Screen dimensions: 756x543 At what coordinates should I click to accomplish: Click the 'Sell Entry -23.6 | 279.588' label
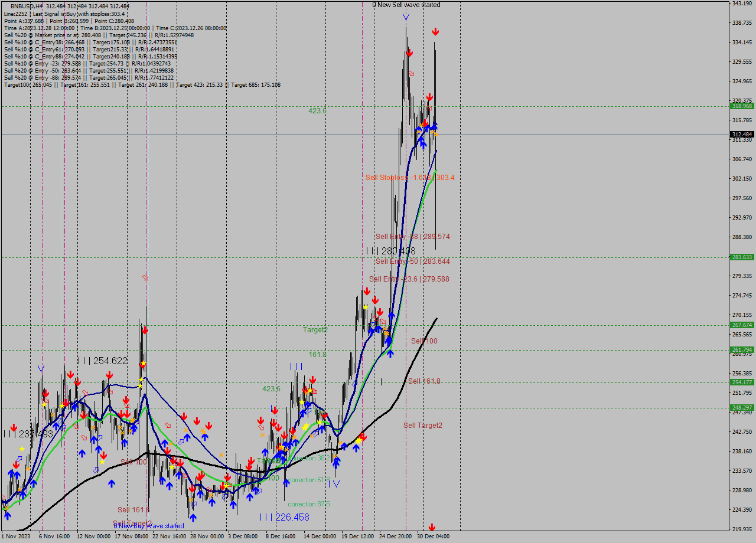click(409, 279)
